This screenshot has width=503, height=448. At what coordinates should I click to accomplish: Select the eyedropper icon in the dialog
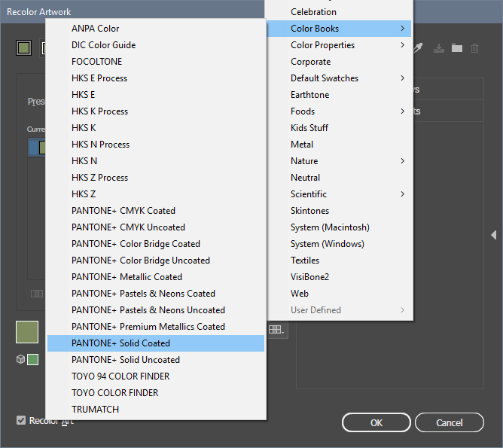pyautogui.click(x=418, y=48)
